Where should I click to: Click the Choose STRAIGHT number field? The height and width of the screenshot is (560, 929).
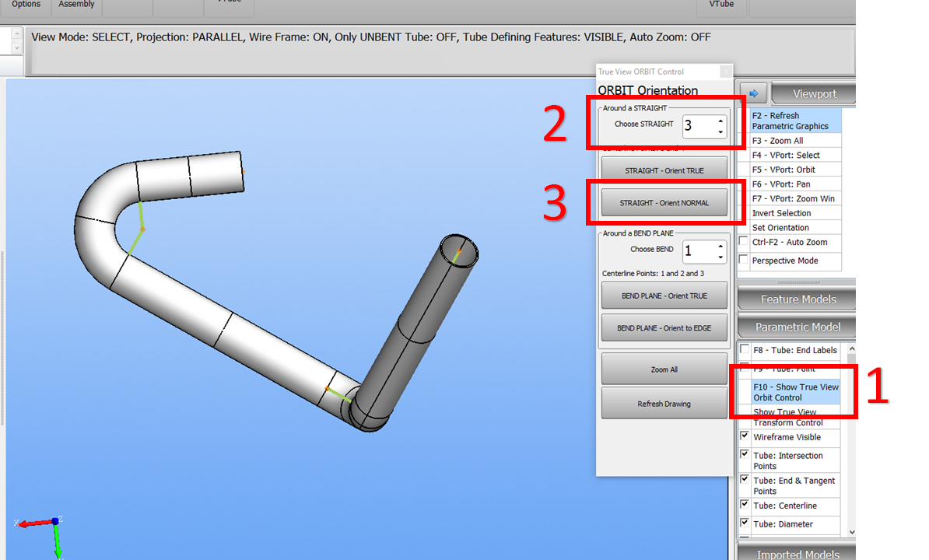pos(697,126)
